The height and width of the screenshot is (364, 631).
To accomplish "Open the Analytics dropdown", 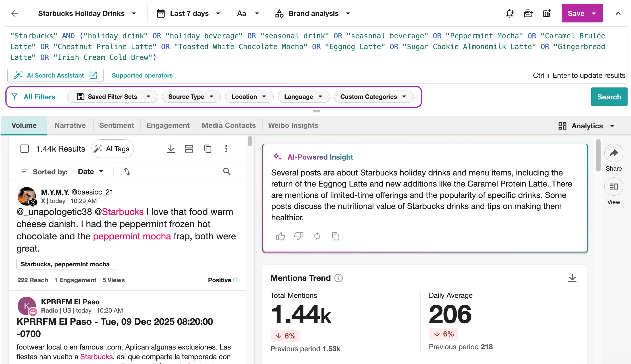I will tap(587, 126).
